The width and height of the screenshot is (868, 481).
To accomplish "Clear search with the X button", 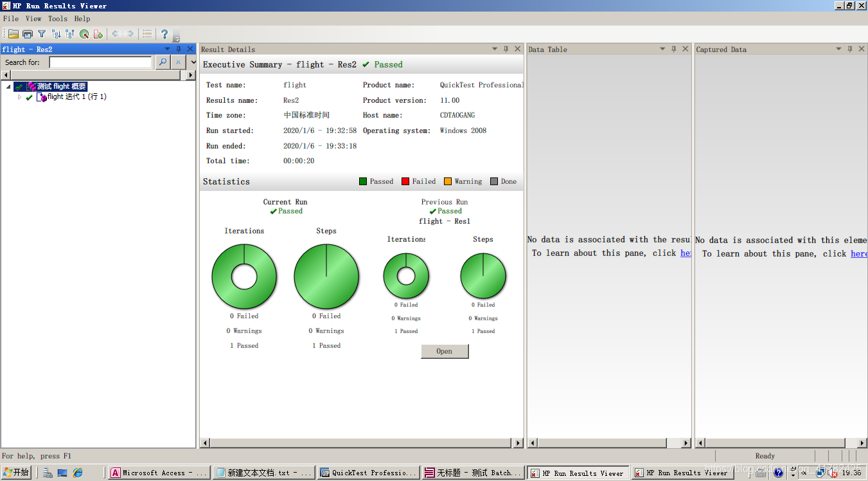I will [179, 62].
